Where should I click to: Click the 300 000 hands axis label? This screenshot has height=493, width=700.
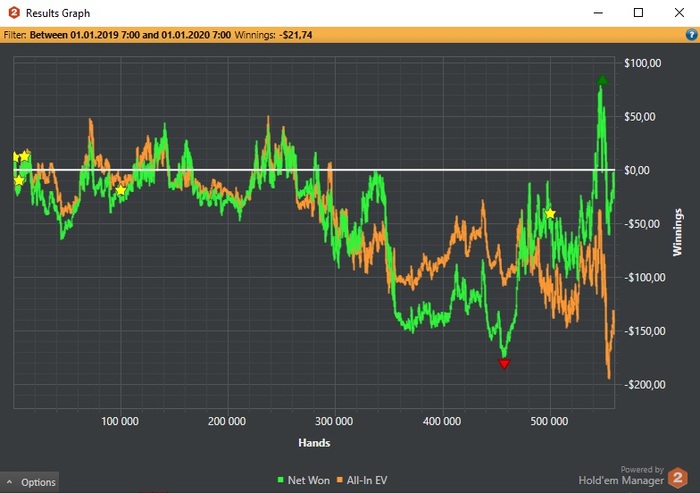pyautogui.click(x=334, y=421)
